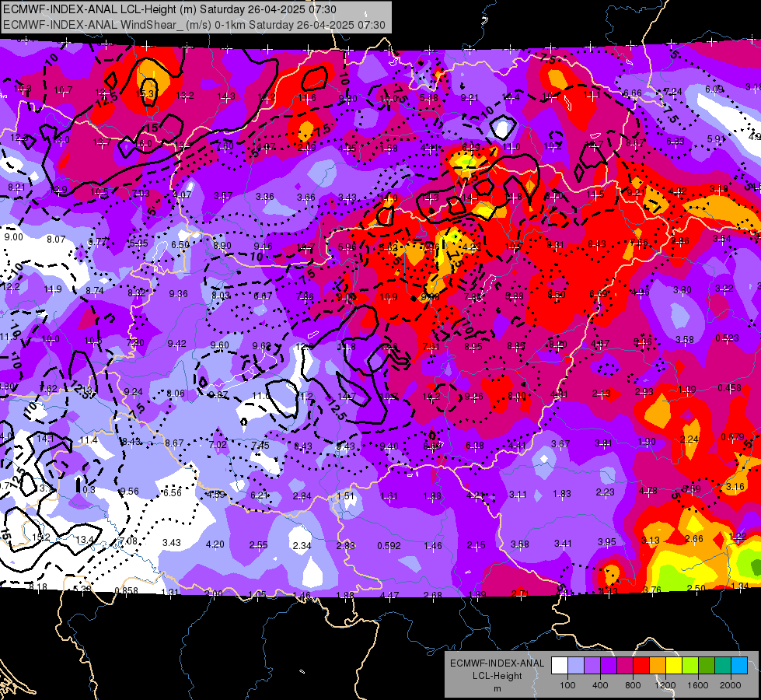Click the legend scale label 1600
The height and width of the screenshot is (700, 761).
697,685
